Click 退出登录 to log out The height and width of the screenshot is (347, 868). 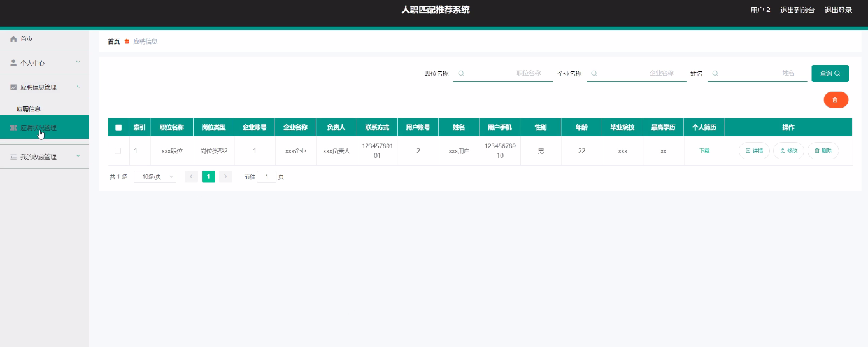pyautogui.click(x=838, y=10)
